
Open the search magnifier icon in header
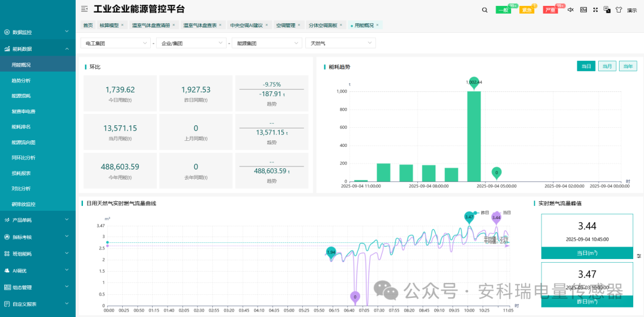point(485,10)
